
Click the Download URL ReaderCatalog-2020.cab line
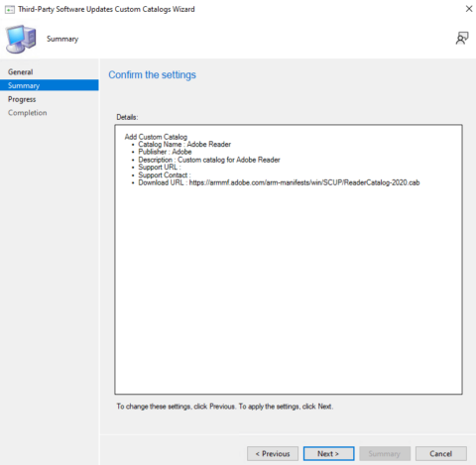[279, 182]
